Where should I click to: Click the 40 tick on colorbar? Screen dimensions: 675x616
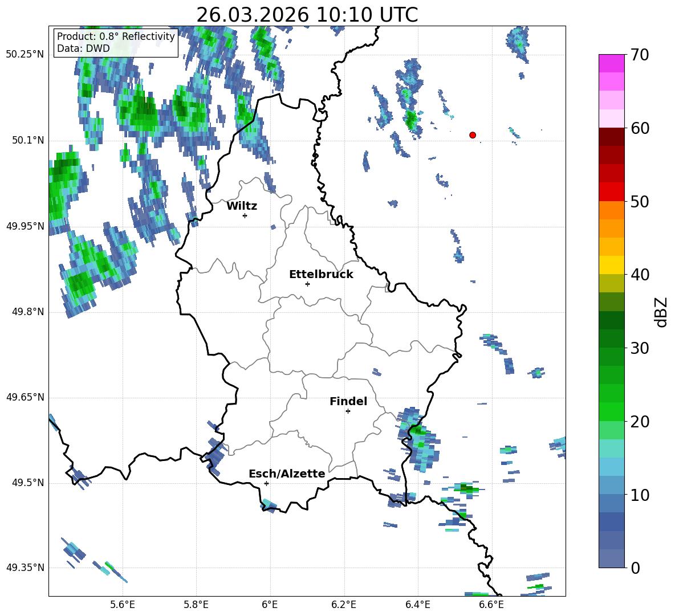(640, 275)
